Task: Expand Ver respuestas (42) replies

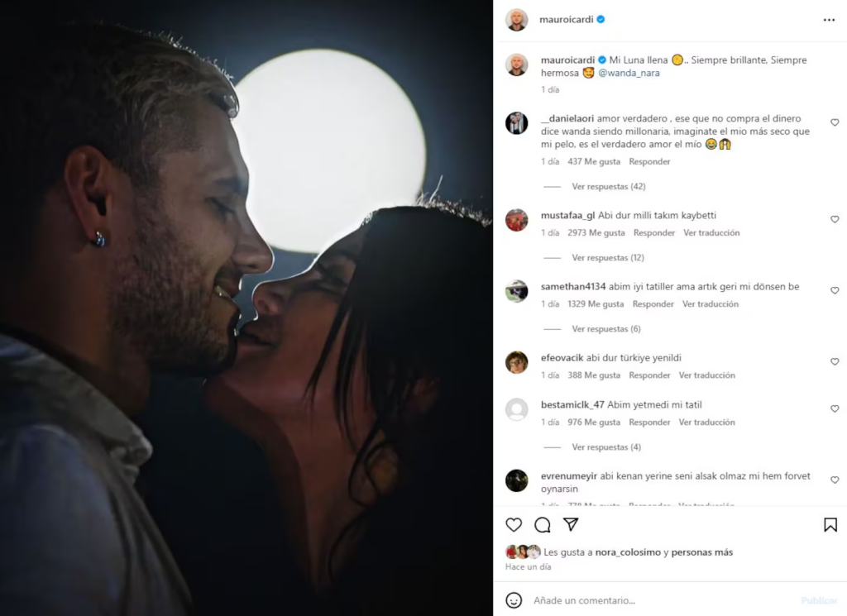Action: click(x=609, y=186)
